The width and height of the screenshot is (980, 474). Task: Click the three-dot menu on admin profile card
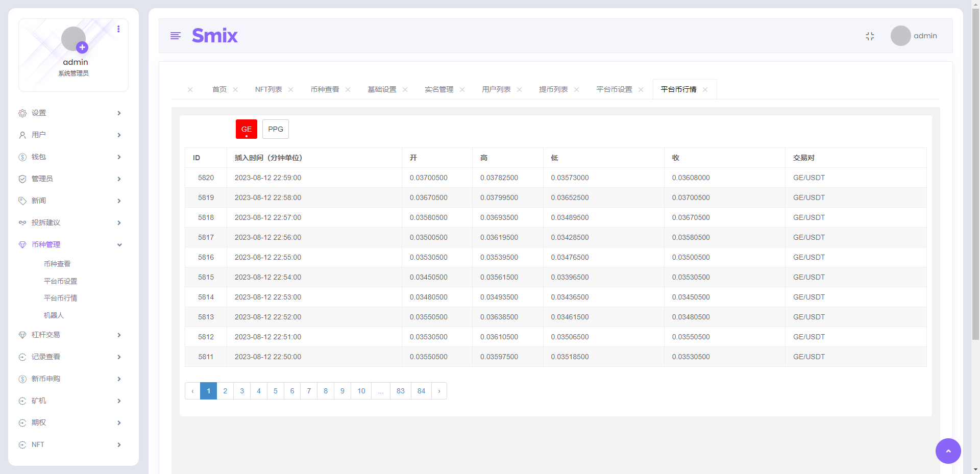(119, 29)
